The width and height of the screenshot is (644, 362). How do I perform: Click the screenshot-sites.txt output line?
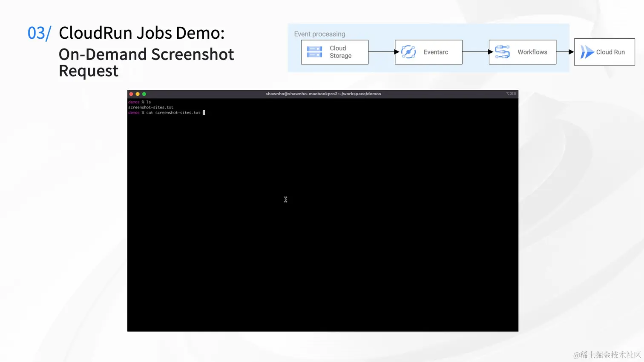151,107
